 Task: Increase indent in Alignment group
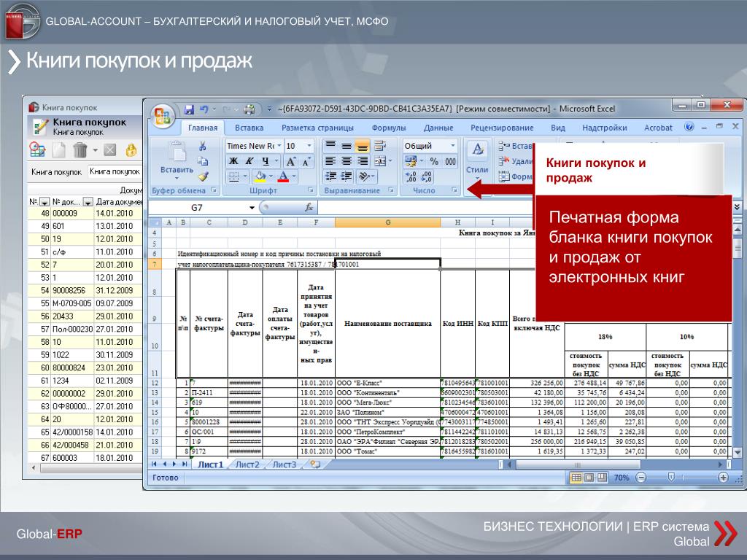click(347, 176)
